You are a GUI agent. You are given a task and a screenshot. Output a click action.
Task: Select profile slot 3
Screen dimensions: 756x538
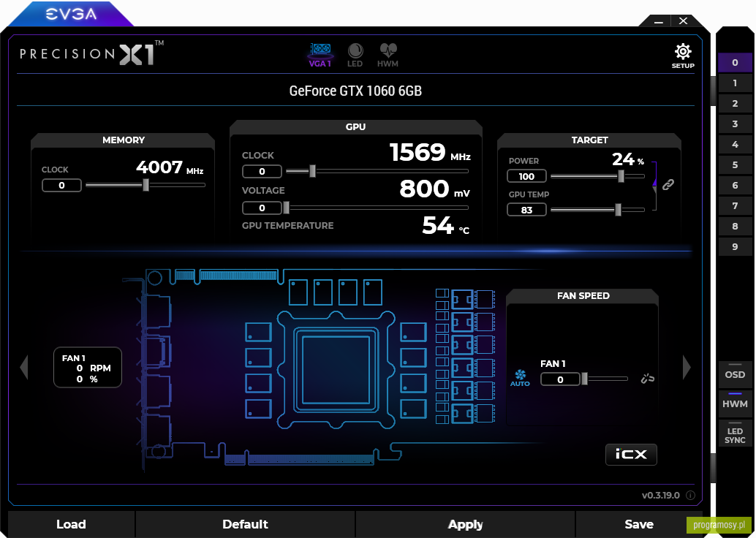coord(735,124)
